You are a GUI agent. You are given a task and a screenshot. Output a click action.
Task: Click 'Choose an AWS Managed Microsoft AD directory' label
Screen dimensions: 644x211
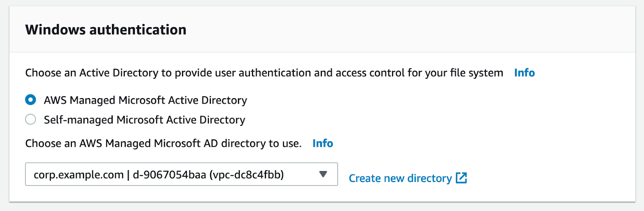pos(163,144)
